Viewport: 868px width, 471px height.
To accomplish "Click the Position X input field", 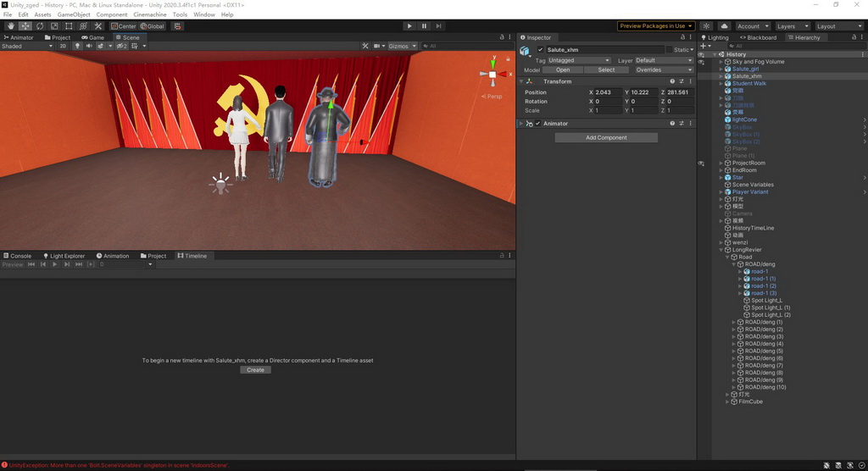I will pyautogui.click(x=606, y=92).
